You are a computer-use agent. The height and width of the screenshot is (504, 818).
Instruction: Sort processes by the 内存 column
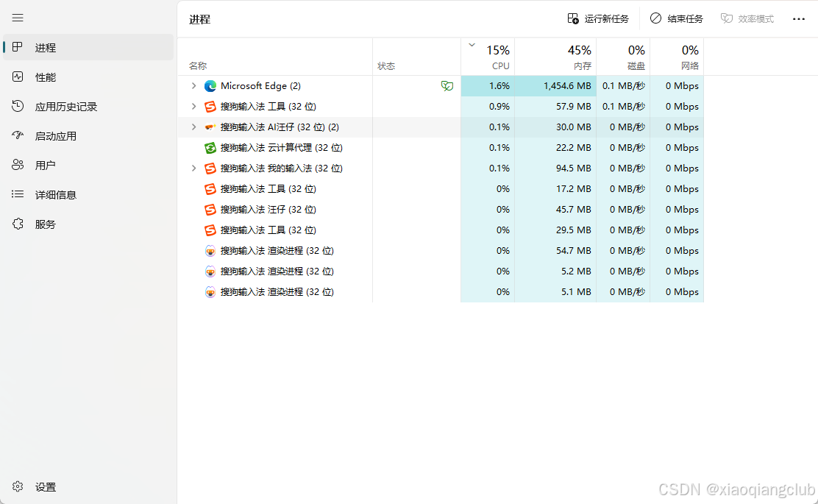580,56
